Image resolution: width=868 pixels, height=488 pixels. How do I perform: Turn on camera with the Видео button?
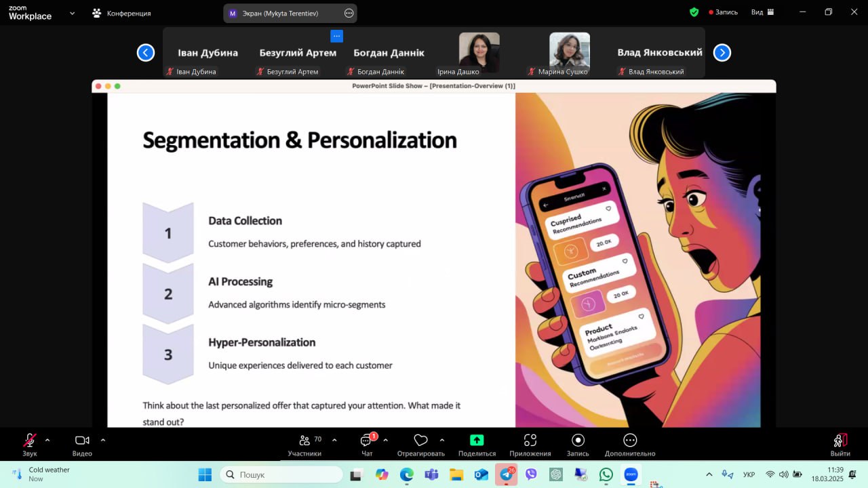82,445
